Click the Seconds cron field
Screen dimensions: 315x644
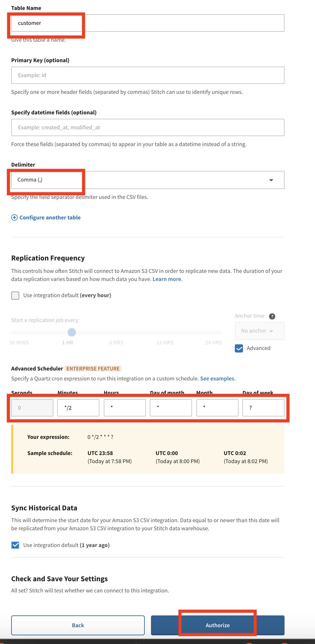coord(32,408)
